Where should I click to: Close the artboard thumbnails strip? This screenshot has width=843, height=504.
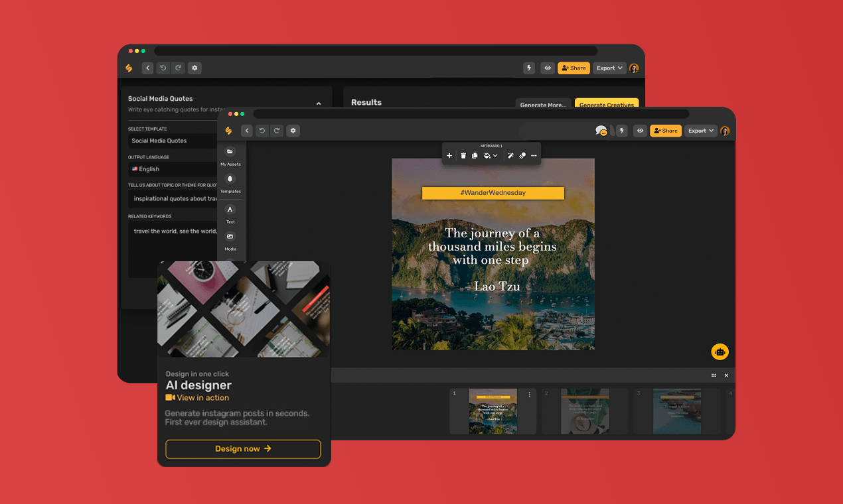[726, 375]
